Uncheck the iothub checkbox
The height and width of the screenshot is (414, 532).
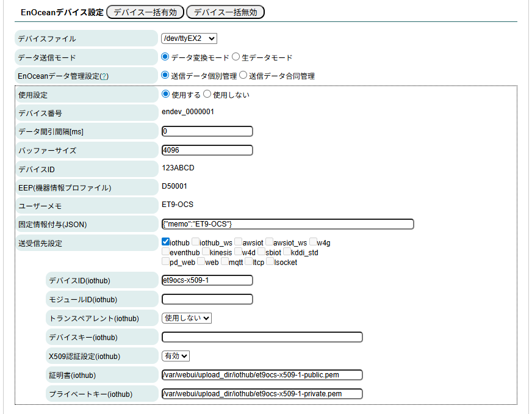(165, 241)
